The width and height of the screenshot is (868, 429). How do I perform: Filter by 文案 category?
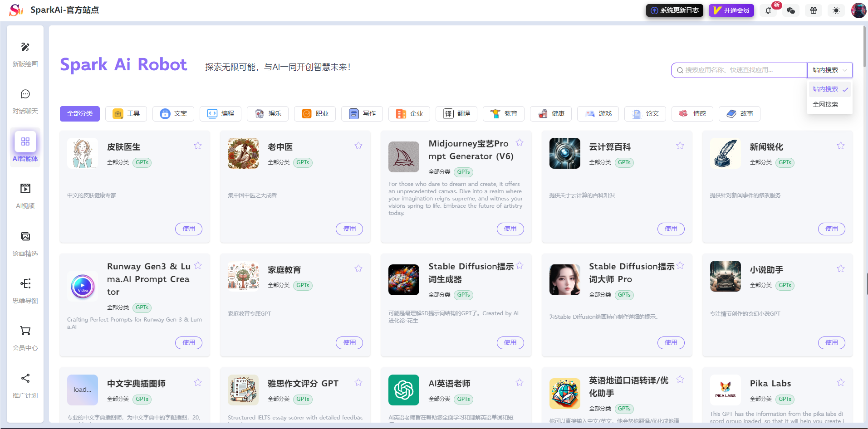click(173, 114)
